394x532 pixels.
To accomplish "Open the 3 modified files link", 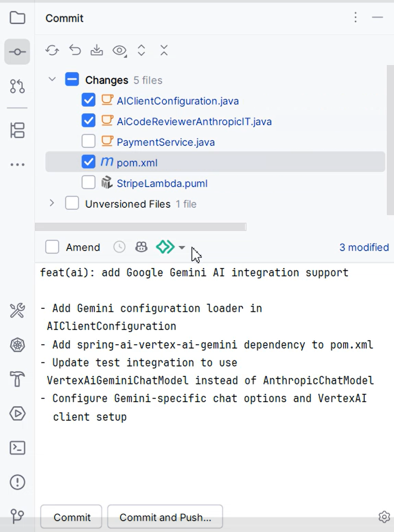I will tap(364, 247).
